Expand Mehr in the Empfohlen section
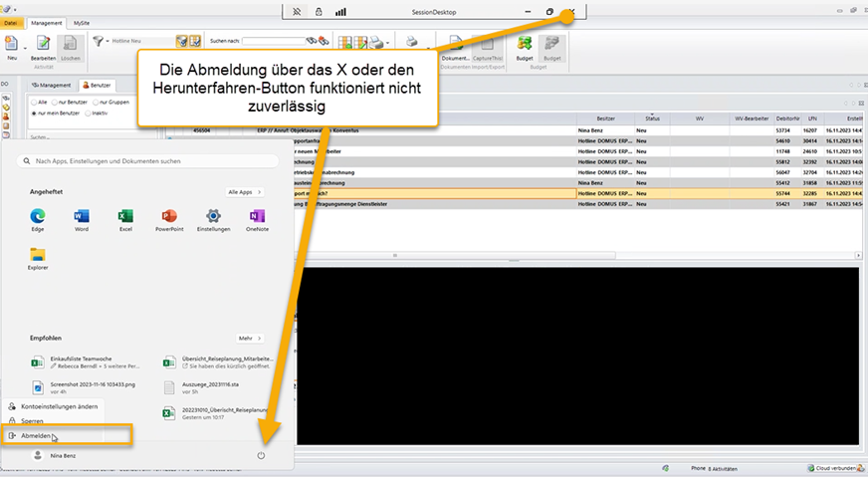 250,338
